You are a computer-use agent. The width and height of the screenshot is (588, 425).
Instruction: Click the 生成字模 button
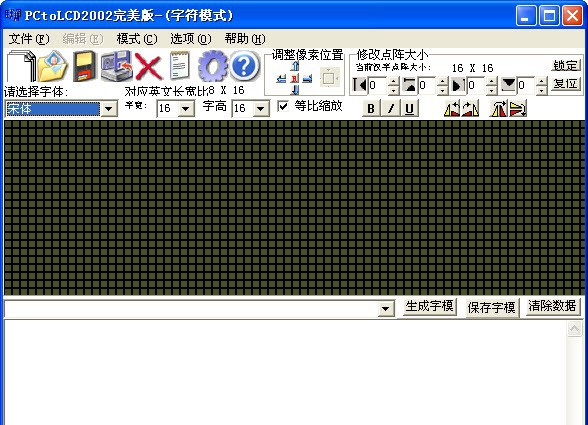click(x=429, y=307)
